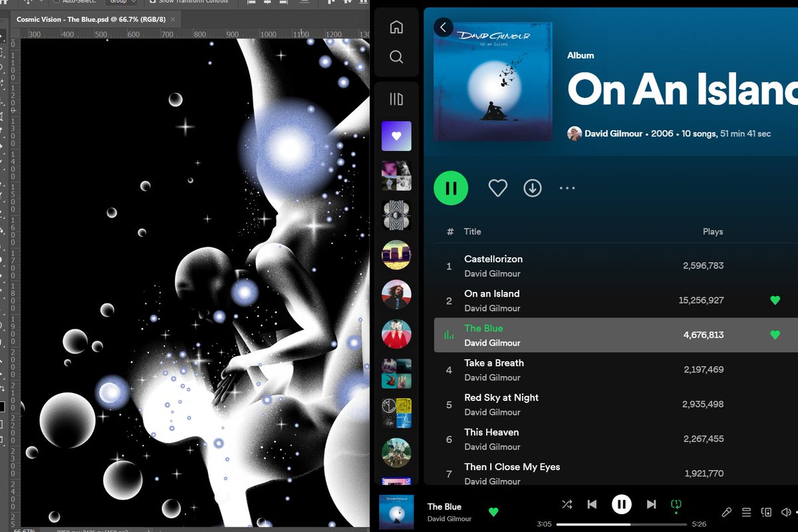Toggle Auto-Select checkbox in Photoshop options
The width and height of the screenshot is (798, 532).
tap(57, 1)
